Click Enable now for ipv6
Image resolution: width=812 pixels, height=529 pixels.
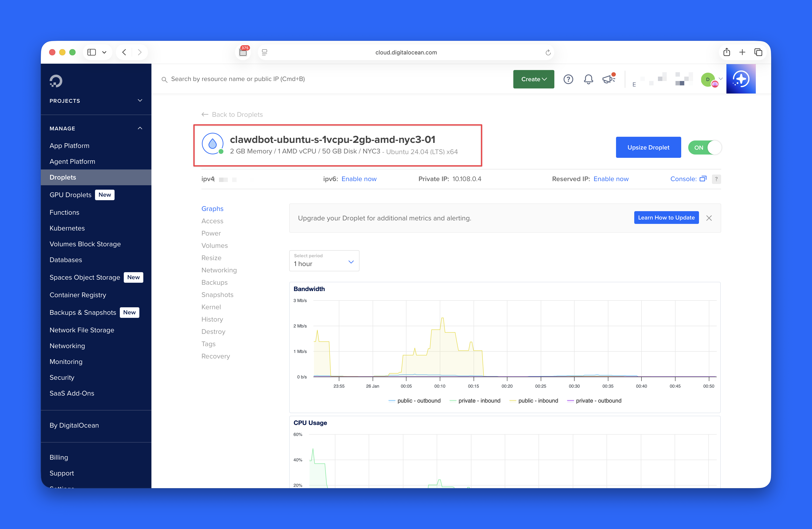coord(359,179)
